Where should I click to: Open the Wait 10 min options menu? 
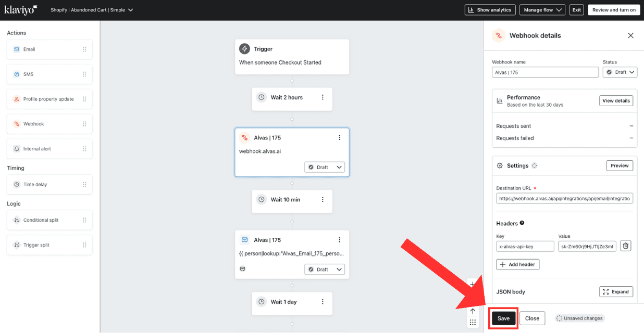tap(323, 200)
